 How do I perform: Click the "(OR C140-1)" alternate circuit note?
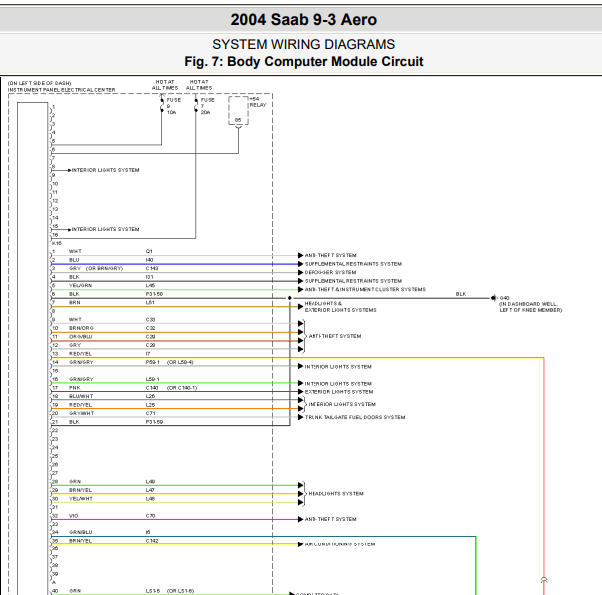(x=182, y=388)
